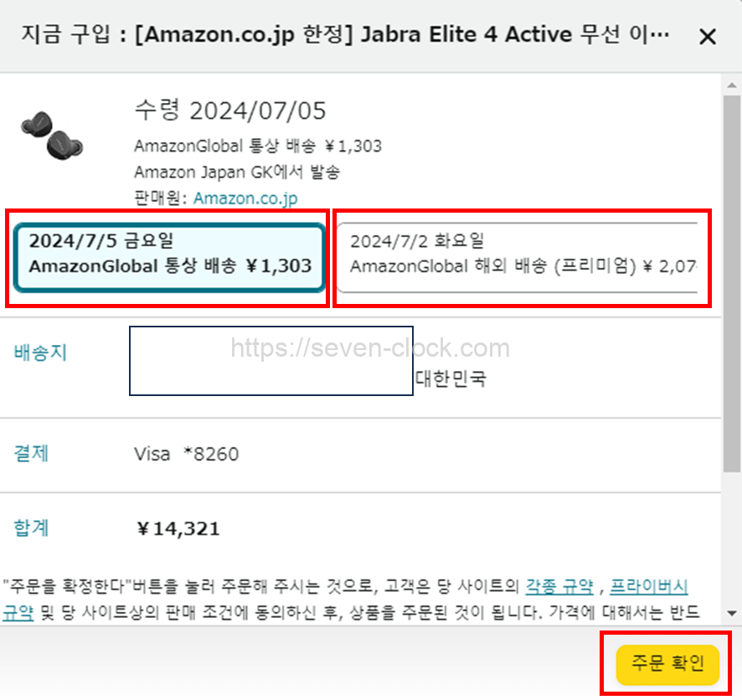
Task: Open the 각종 규약 terms link
Action: point(559,586)
